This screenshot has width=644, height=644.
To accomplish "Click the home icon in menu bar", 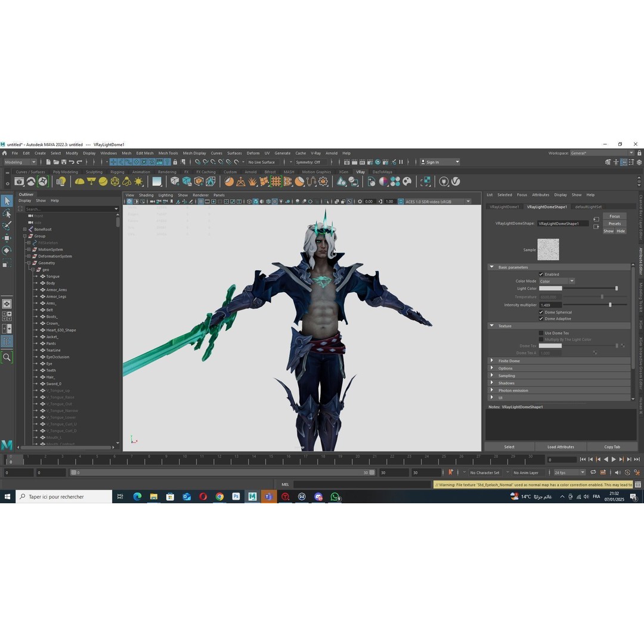I will [x=5, y=153].
